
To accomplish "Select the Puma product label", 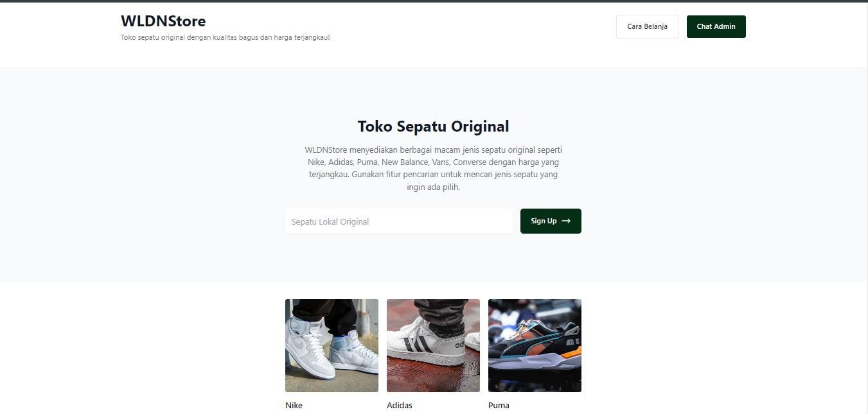I will (x=499, y=406).
